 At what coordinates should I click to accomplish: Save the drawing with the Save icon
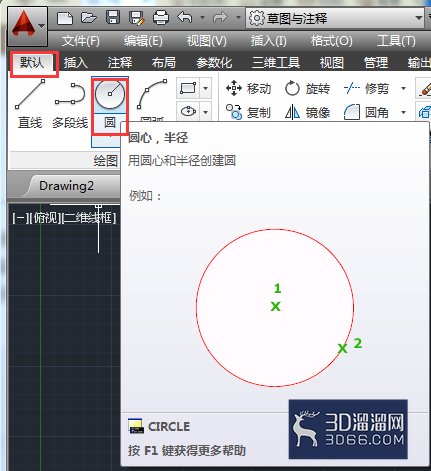pyautogui.click(x=113, y=17)
